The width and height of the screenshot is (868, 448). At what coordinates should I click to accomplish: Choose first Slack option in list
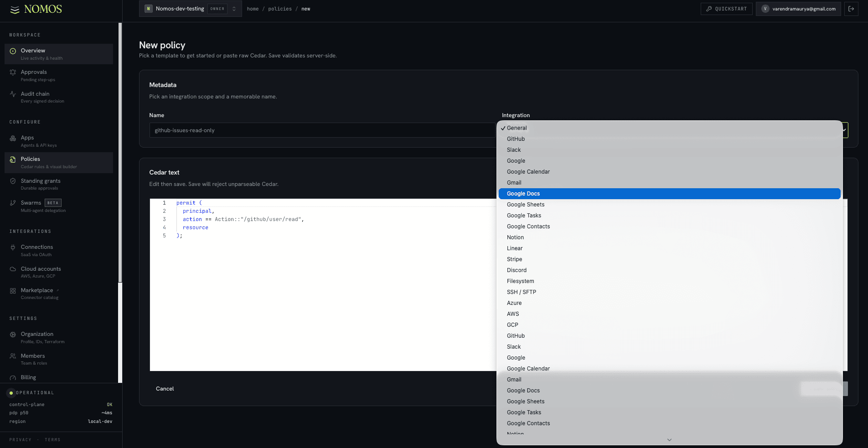coord(669,150)
